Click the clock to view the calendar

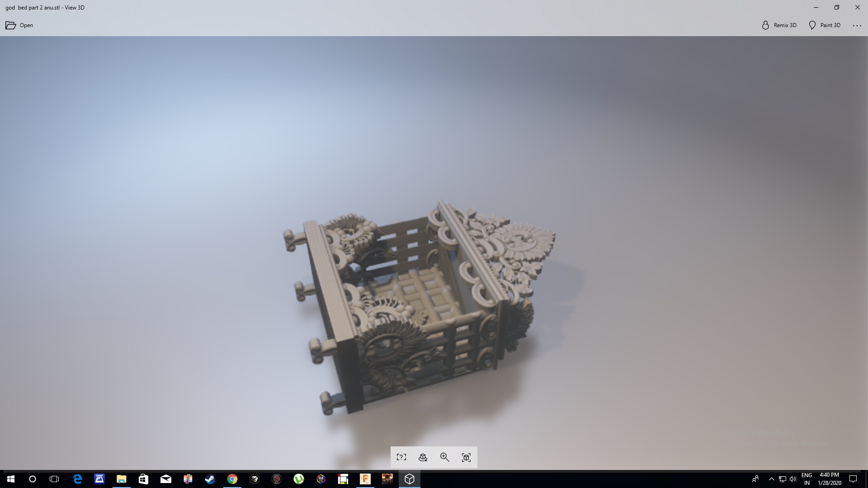[829, 479]
